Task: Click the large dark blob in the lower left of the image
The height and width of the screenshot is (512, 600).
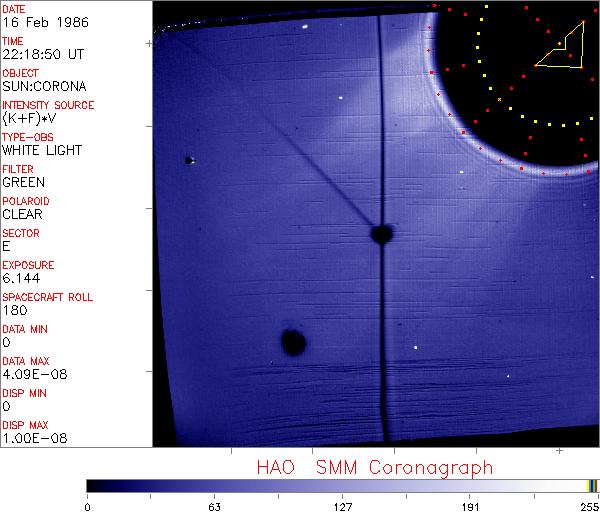Action: tap(292, 343)
